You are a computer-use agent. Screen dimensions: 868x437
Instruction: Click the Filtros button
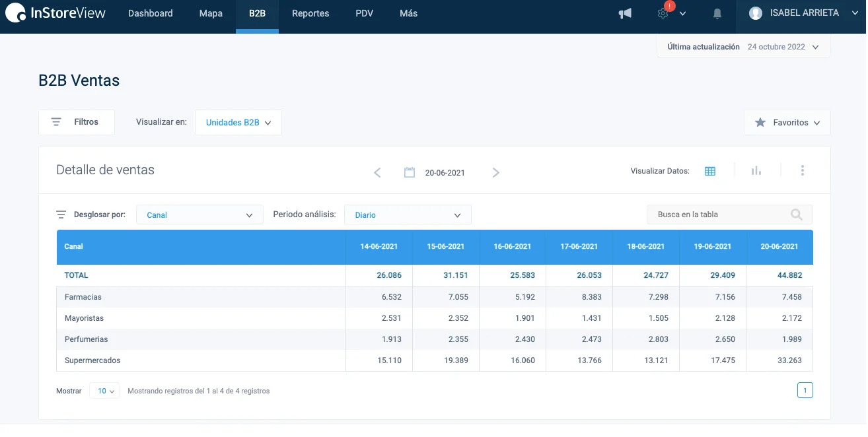[x=77, y=122]
